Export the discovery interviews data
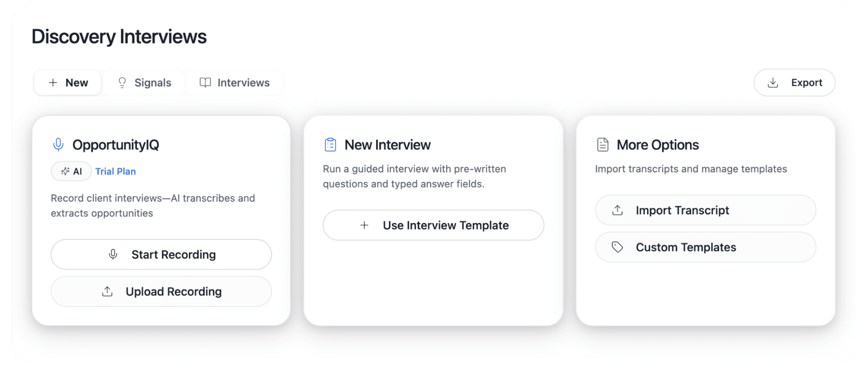This screenshot has width=868, height=367. pyautogui.click(x=794, y=82)
